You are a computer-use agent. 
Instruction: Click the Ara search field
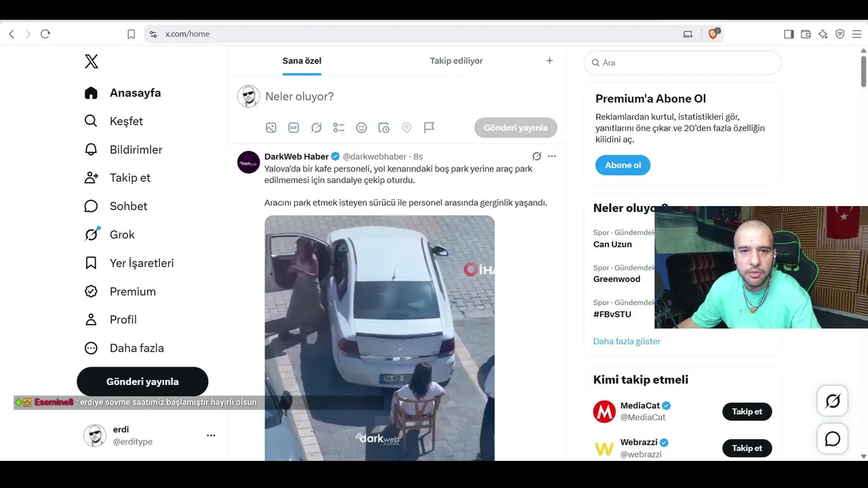coord(682,62)
